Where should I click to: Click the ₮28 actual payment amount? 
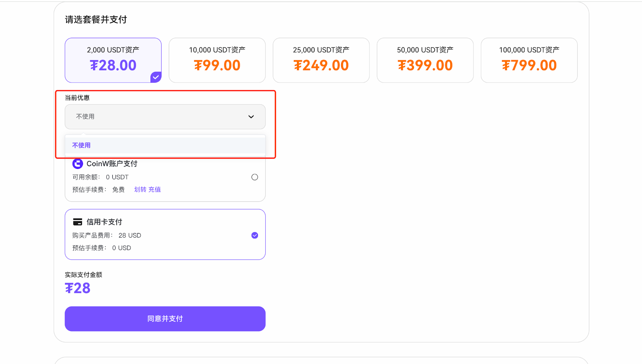78,288
